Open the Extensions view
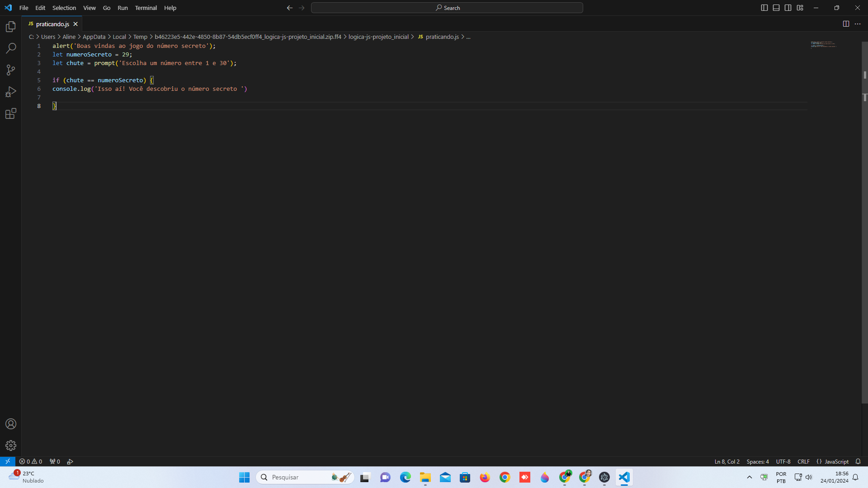Image resolution: width=868 pixels, height=488 pixels. (11, 113)
